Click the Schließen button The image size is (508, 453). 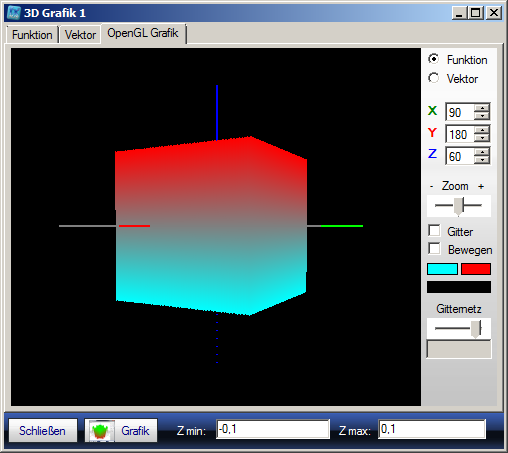(x=43, y=431)
